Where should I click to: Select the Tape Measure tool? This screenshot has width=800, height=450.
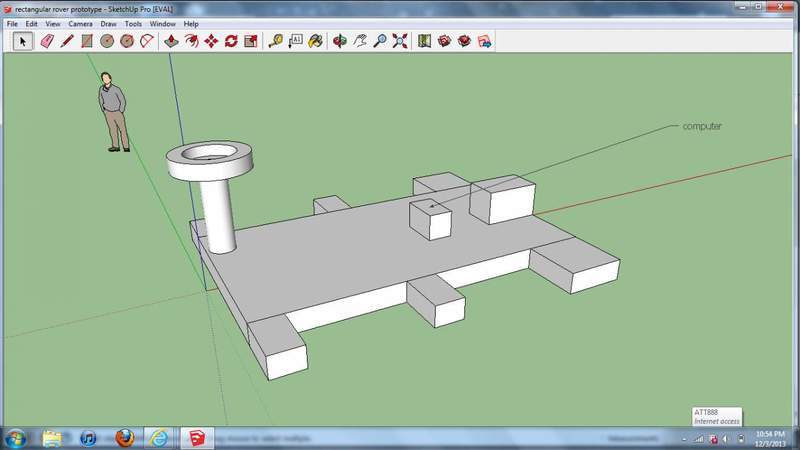tap(275, 41)
